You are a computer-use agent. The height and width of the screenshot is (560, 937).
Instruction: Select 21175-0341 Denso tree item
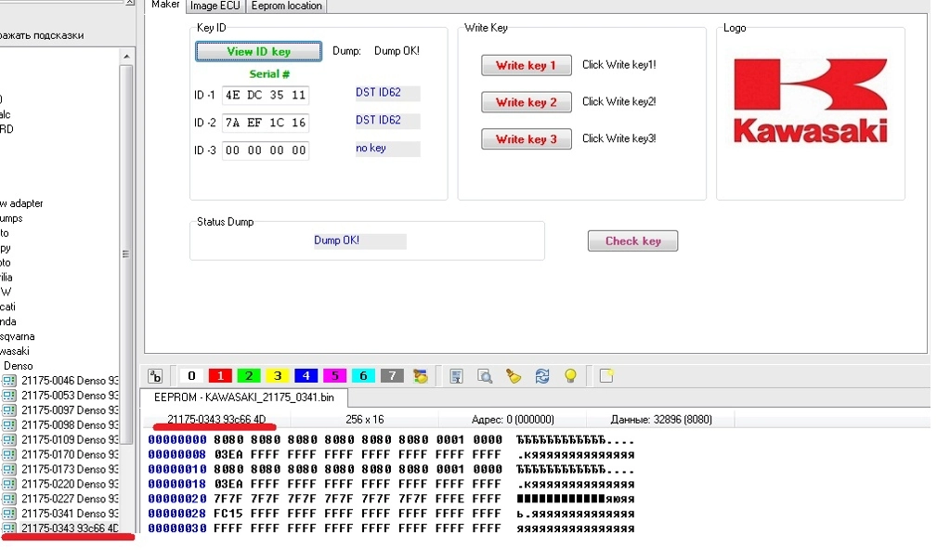pos(70,514)
